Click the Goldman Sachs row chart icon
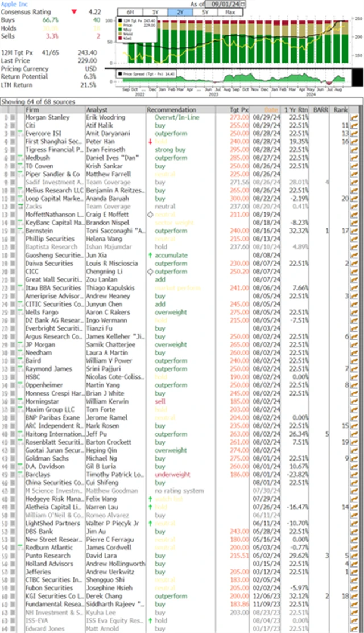Viewport: 364px width, 633px height. point(354,458)
